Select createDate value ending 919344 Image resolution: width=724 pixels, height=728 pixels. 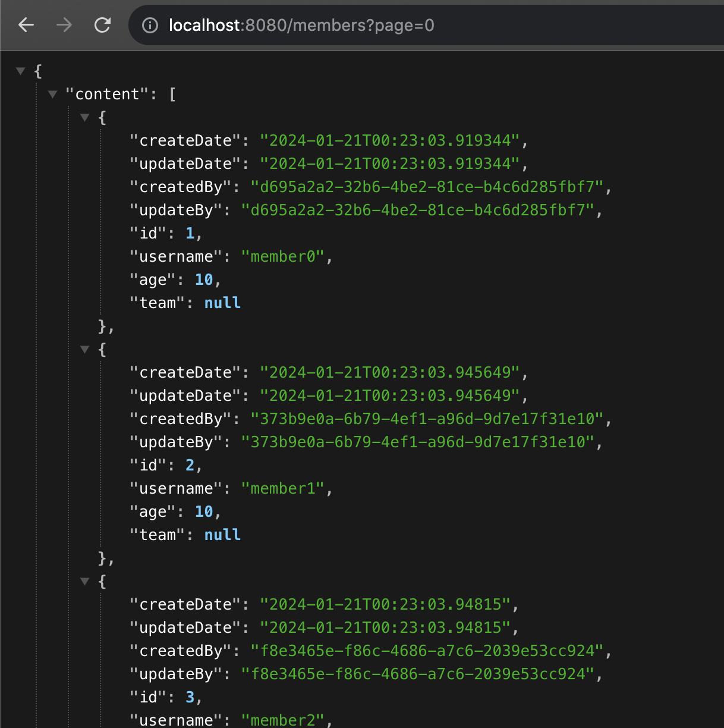point(390,140)
